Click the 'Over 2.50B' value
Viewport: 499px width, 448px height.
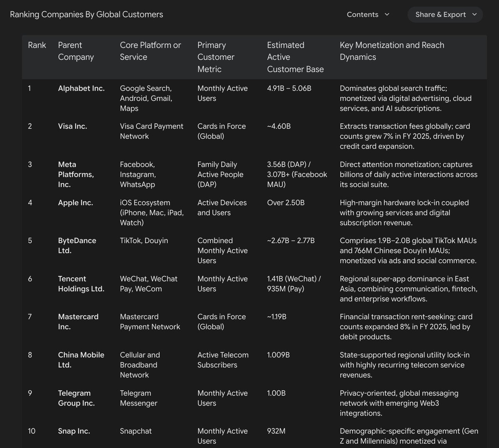click(286, 203)
